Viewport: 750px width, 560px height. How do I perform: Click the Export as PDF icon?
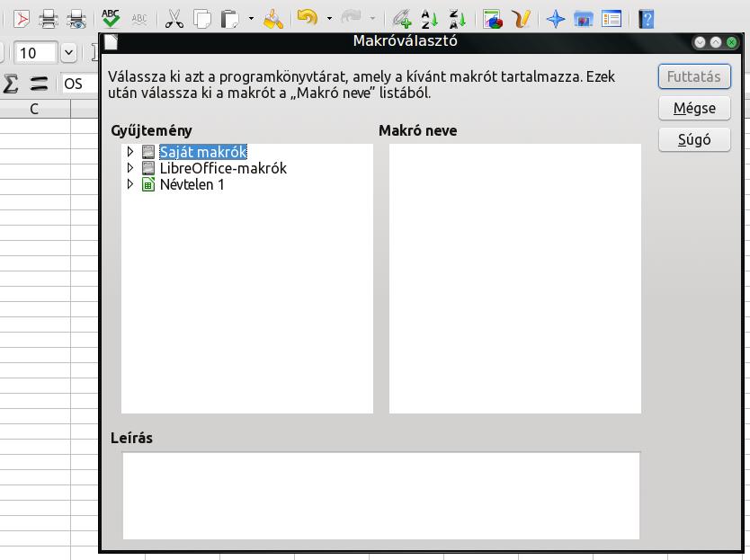coord(21,19)
